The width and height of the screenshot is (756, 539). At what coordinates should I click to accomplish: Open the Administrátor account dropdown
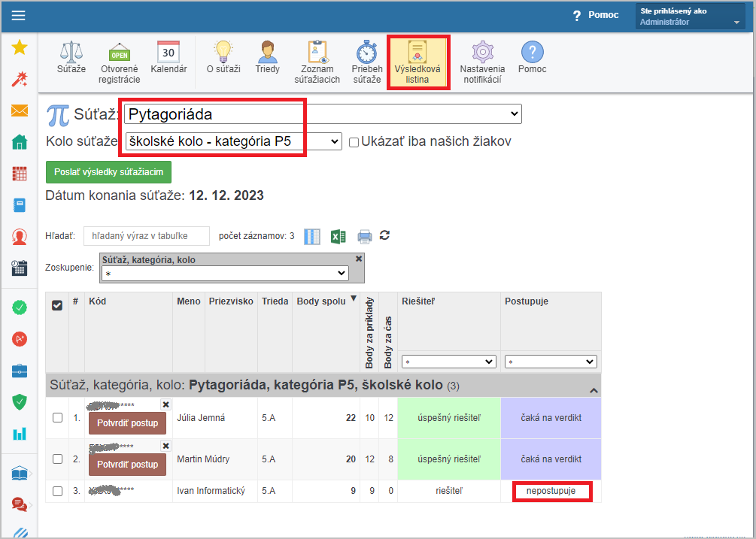[x=690, y=17]
